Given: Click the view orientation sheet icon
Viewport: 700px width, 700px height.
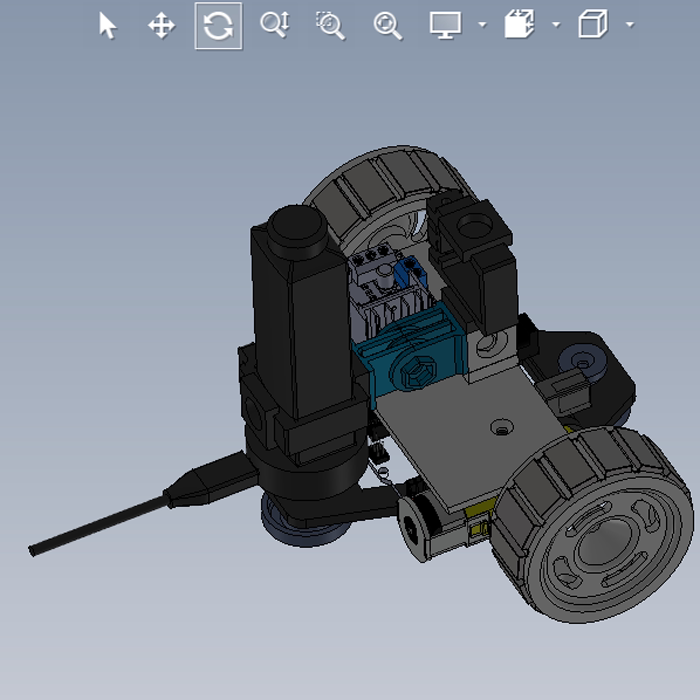Looking at the screenshot, I should click(519, 24).
